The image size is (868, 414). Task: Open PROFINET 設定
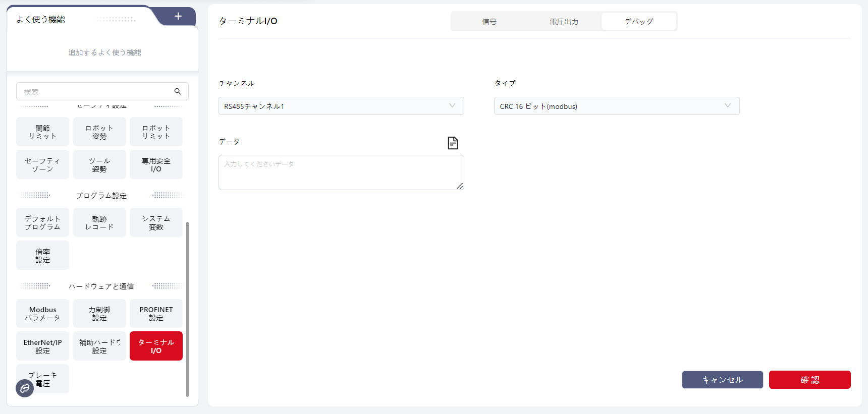coord(156,314)
